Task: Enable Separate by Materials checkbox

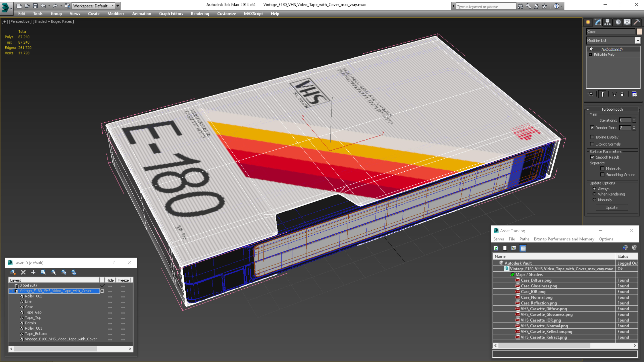Action: pyautogui.click(x=602, y=169)
